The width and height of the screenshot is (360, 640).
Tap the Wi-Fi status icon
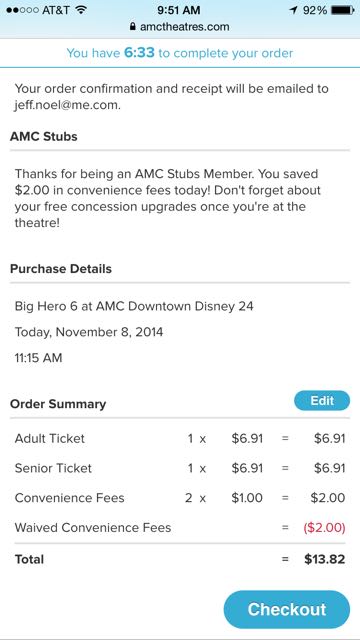[82, 10]
